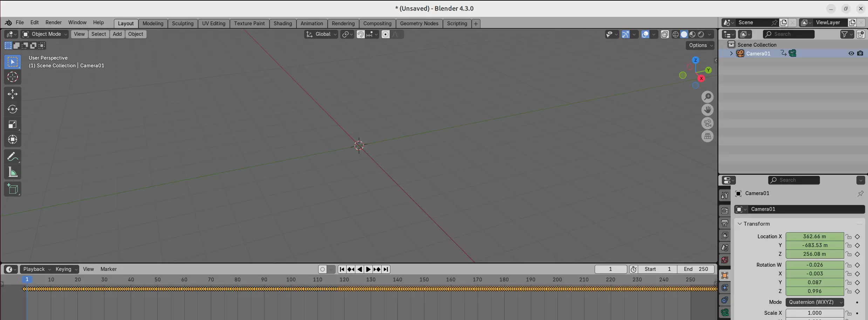Image resolution: width=868 pixels, height=320 pixels.
Task: Animate Location X keyframe diamond
Action: click(857, 237)
